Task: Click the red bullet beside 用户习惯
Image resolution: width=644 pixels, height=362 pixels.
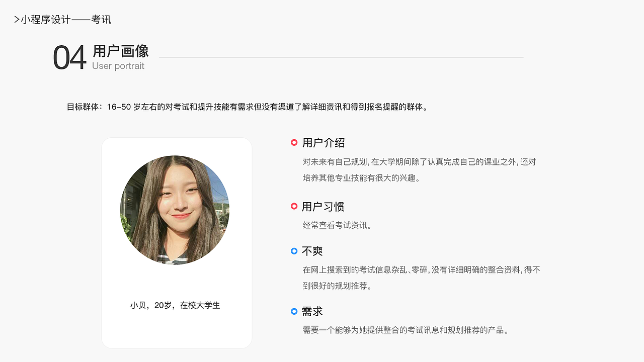Action: click(294, 207)
